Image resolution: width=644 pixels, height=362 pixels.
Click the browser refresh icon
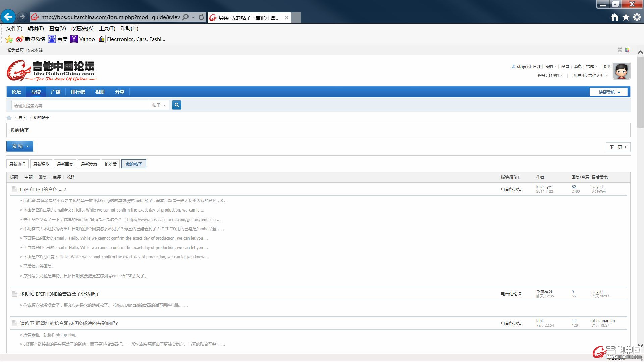(x=201, y=17)
